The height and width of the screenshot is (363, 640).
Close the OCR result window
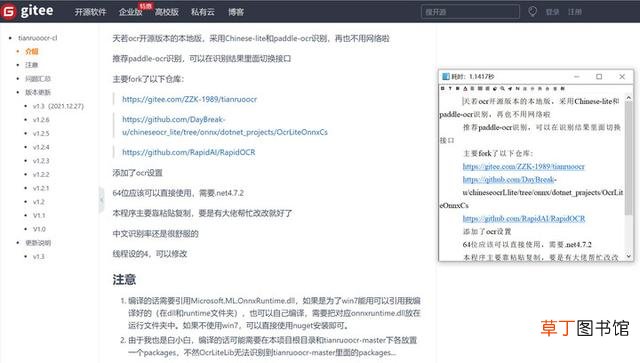pyautogui.click(x=622, y=76)
